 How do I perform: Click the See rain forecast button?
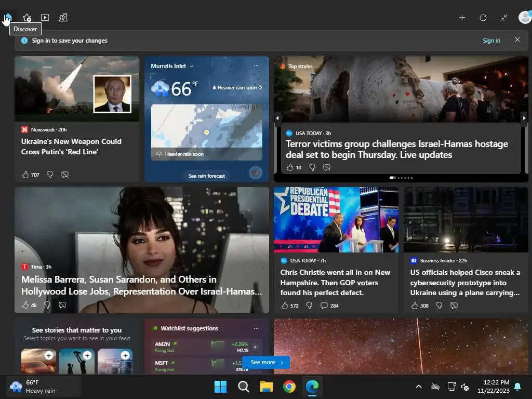pyautogui.click(x=207, y=176)
